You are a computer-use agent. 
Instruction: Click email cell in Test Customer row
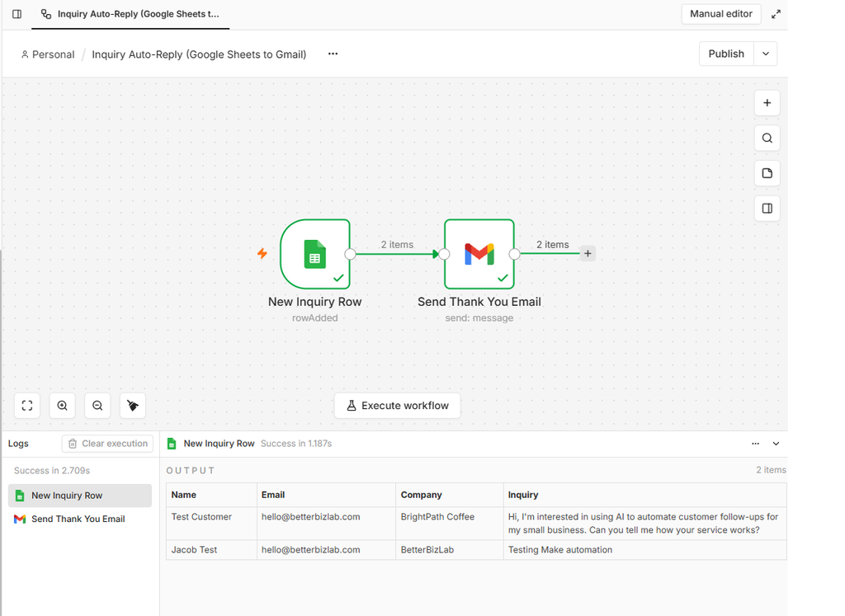click(327, 524)
